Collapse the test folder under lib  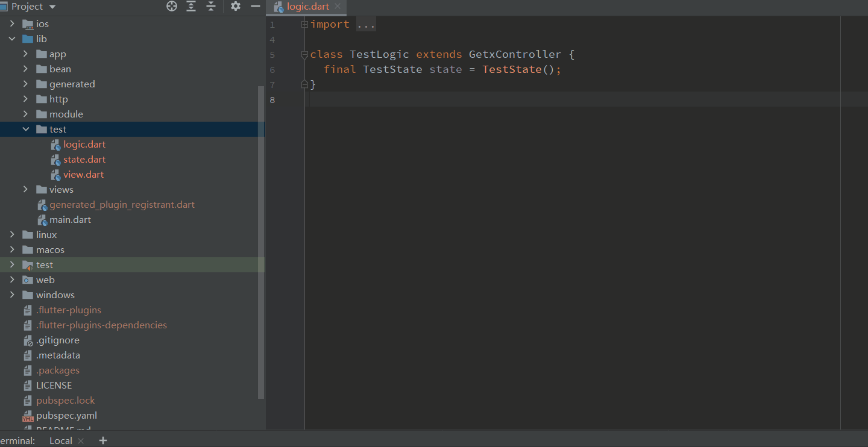[x=25, y=129]
